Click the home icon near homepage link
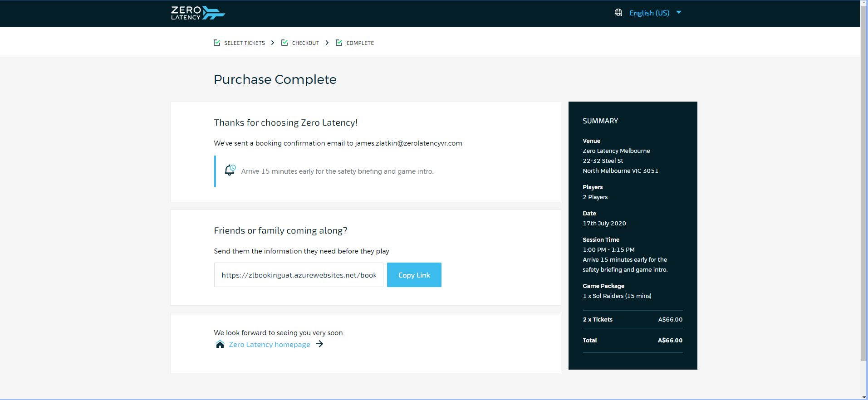Viewport: 868px width, 400px height. pyautogui.click(x=220, y=344)
